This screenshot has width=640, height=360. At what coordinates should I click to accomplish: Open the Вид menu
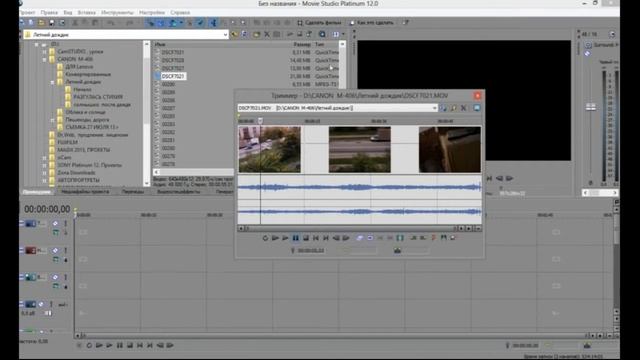tap(68, 13)
